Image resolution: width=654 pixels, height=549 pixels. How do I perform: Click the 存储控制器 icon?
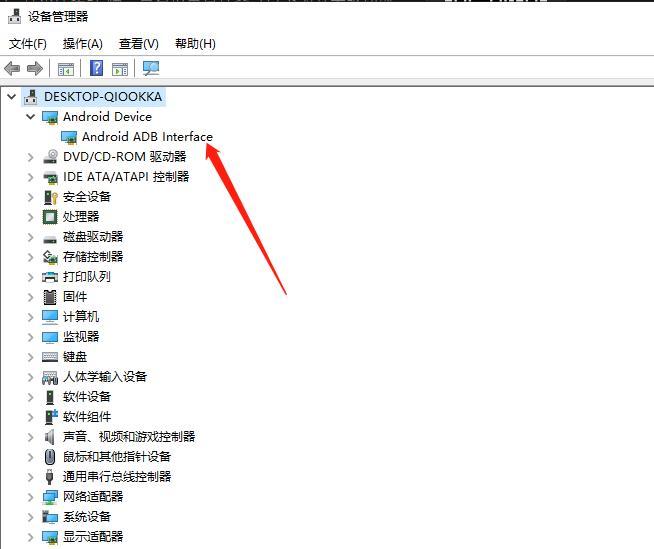pos(50,257)
